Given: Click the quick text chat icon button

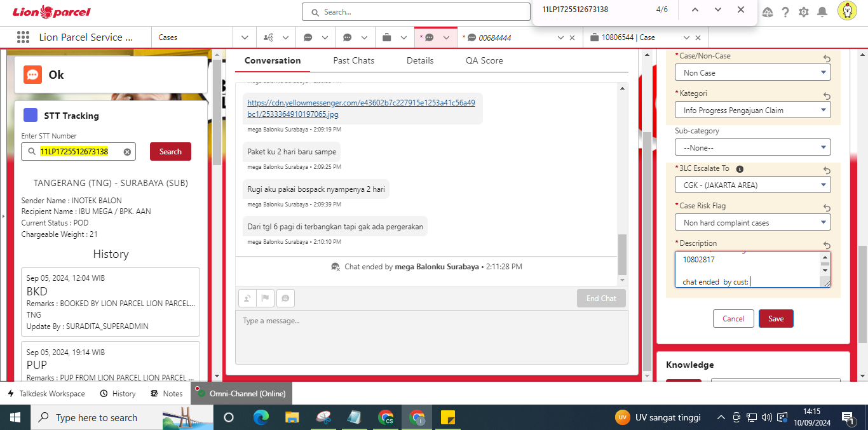Looking at the screenshot, I should (285, 298).
